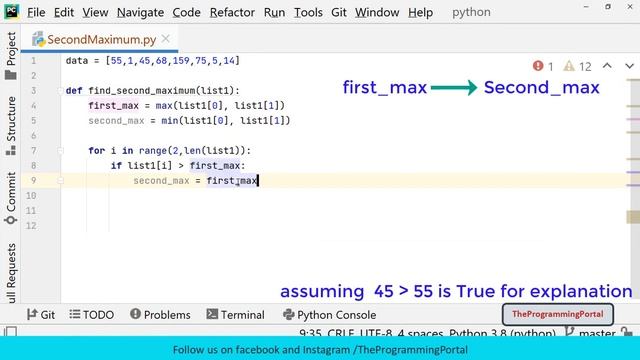Click second_max assignment on line 5
The image size is (640, 360).
(189, 121)
